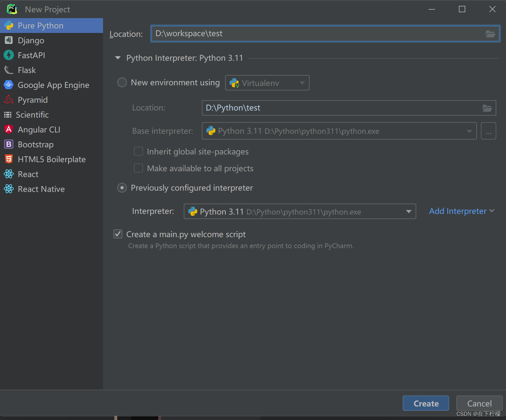This screenshot has width=506, height=420.
Task: Click the Virtualenv icon in environment dropdown
Action: click(234, 83)
